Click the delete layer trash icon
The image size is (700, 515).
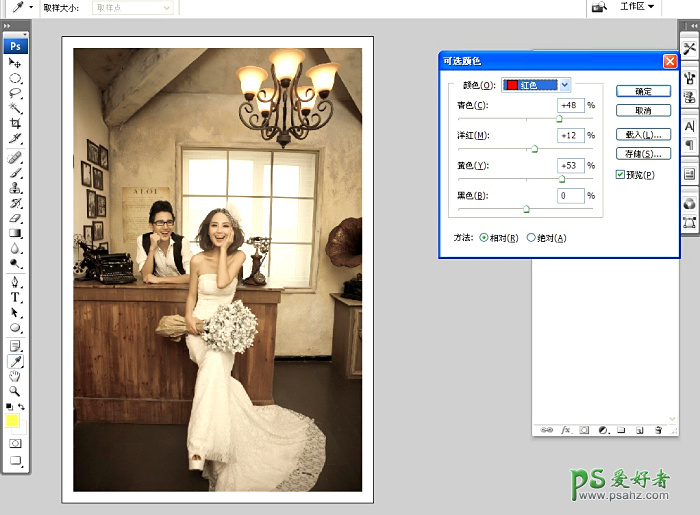pyautogui.click(x=658, y=430)
